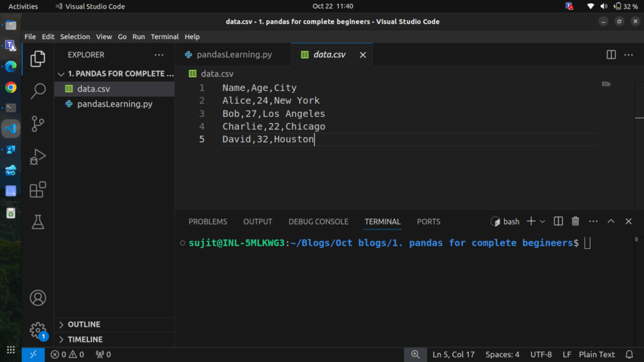Split the editor to the right

pyautogui.click(x=611, y=55)
